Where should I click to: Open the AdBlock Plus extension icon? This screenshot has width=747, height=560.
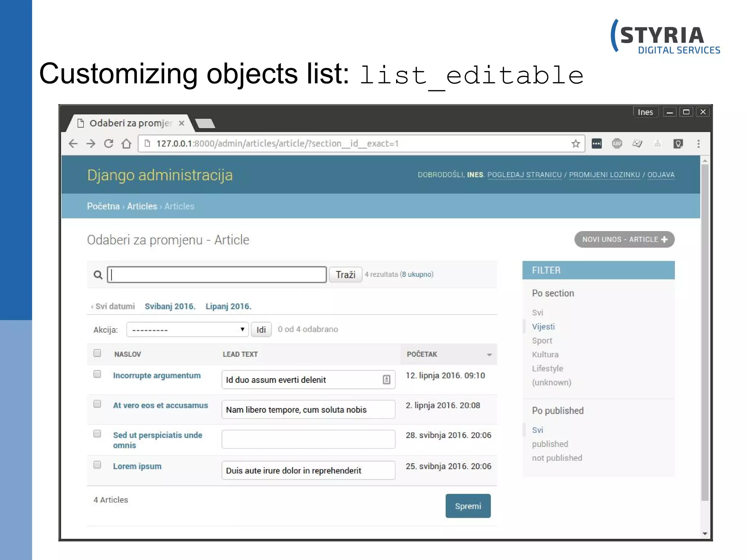617,144
